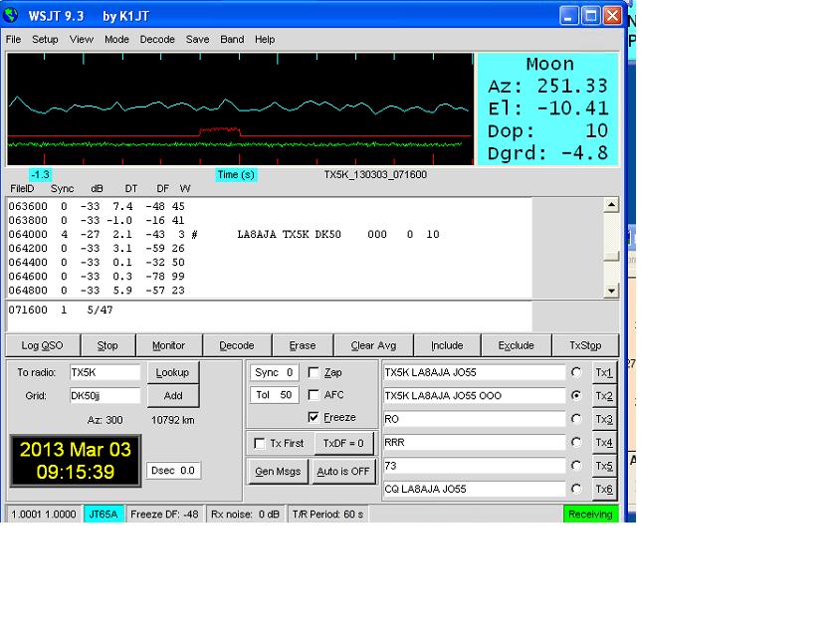The image size is (840, 629).
Task: Click Clear Avg button
Action: (x=373, y=345)
